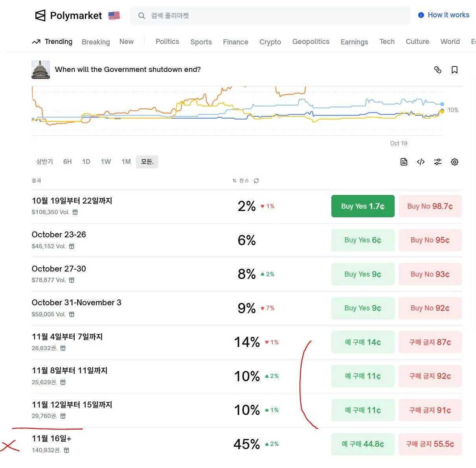
Task: Click Buy No 95¢ for October 23-26
Action: pyautogui.click(x=430, y=240)
